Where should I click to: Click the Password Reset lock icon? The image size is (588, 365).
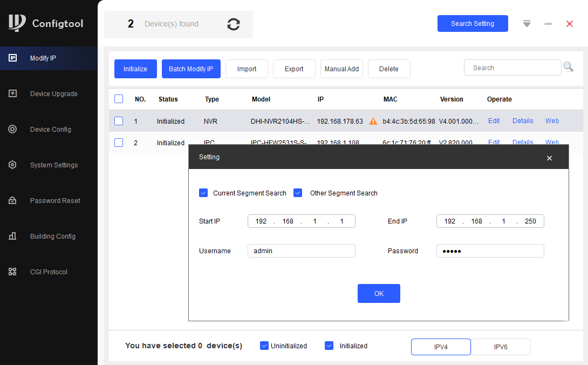(12, 201)
